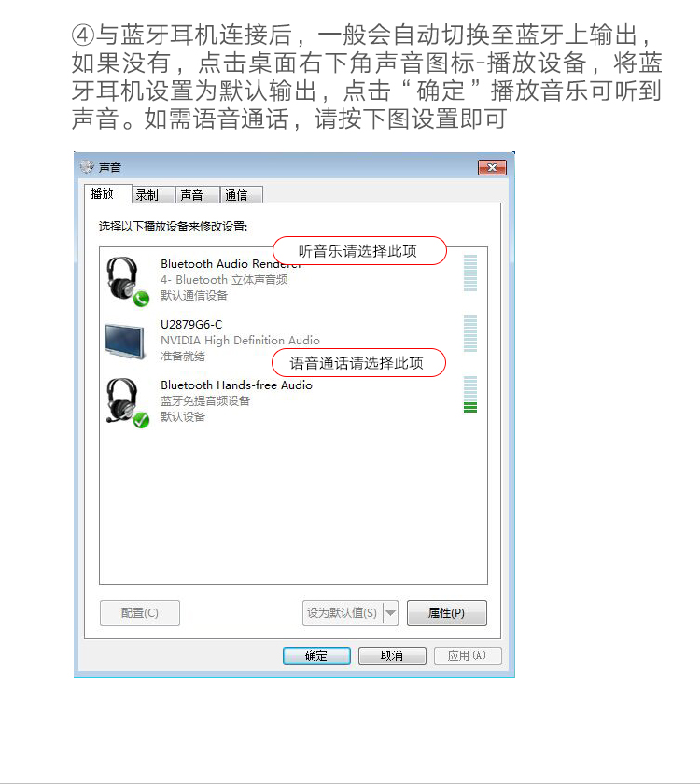700x784 pixels.
Task: Open 属性(P) properties button
Action: tap(446, 613)
